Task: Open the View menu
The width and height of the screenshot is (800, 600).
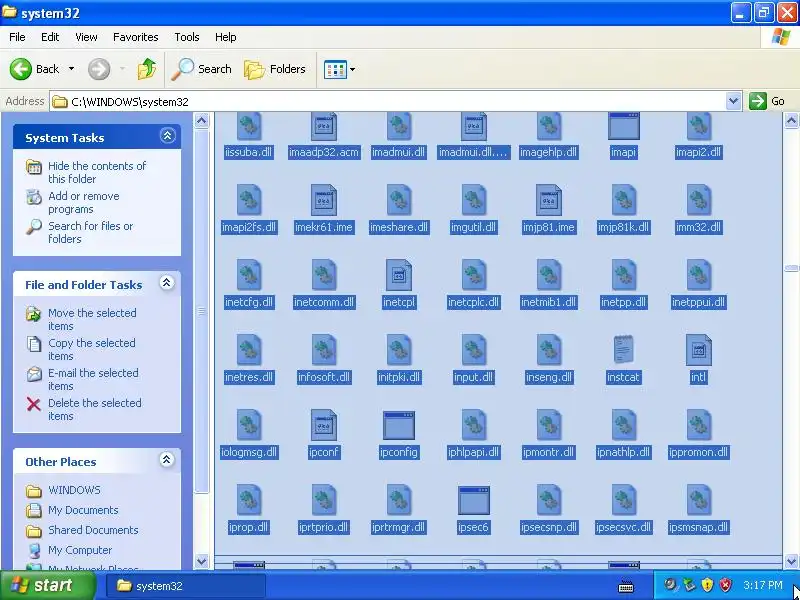Action: pos(86,37)
